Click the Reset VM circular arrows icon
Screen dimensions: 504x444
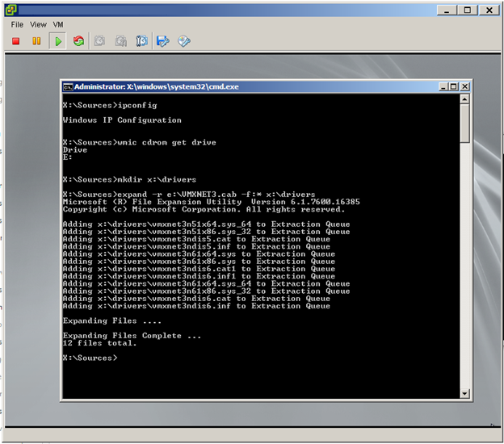(x=78, y=41)
